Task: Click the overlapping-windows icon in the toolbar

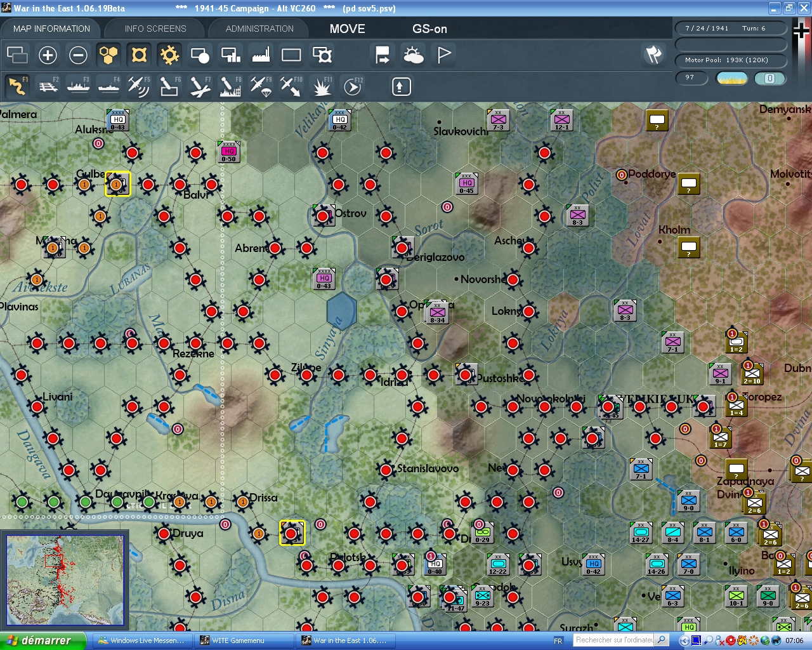Action: click(17, 55)
